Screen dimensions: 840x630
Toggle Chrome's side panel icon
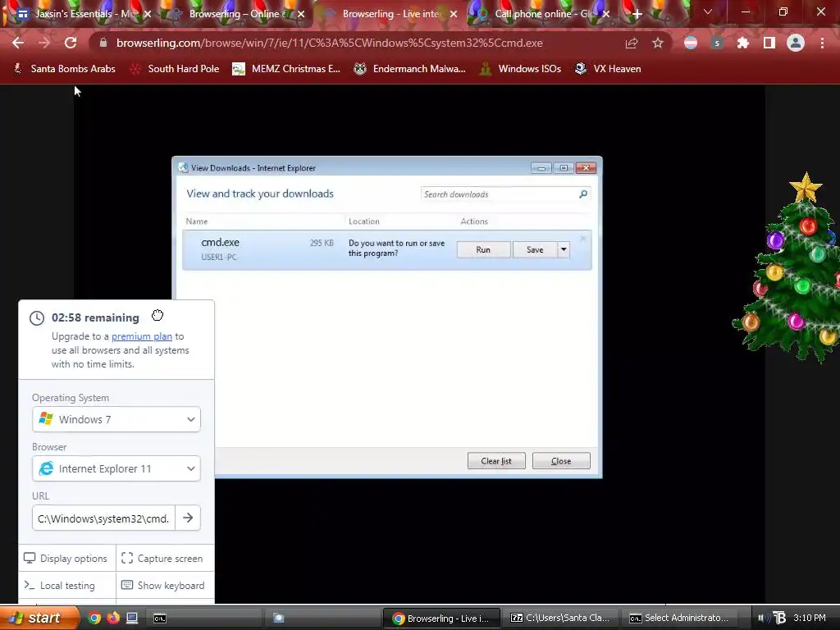769,43
